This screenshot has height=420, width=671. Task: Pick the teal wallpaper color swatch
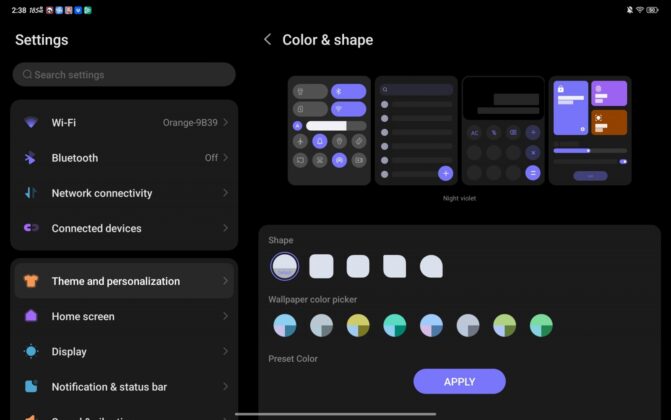click(x=395, y=325)
